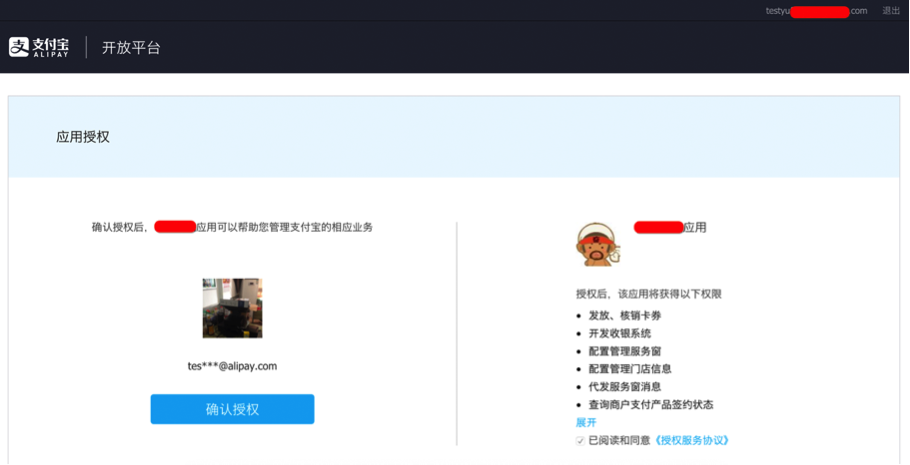This screenshot has height=465, width=910.
Task: Open the 开放平台 header link
Action: tap(131, 48)
